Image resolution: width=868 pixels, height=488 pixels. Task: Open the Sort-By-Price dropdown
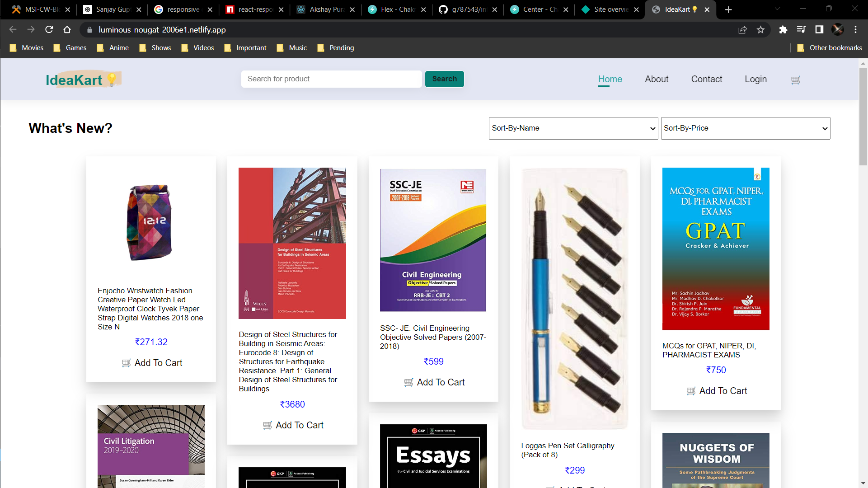tap(745, 128)
